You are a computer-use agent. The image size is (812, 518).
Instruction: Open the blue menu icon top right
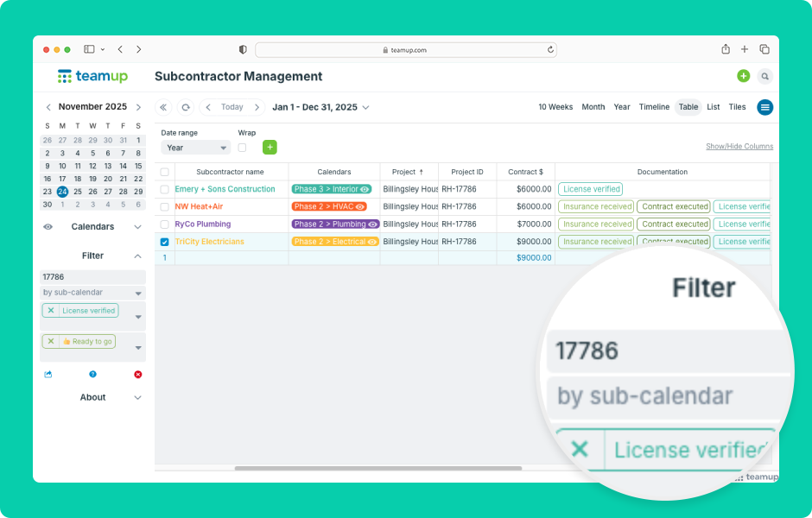[764, 107]
